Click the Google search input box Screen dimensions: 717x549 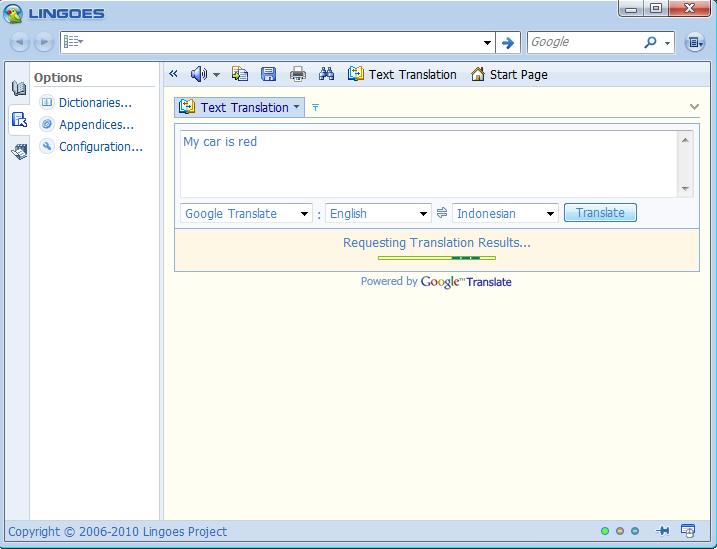coord(585,43)
